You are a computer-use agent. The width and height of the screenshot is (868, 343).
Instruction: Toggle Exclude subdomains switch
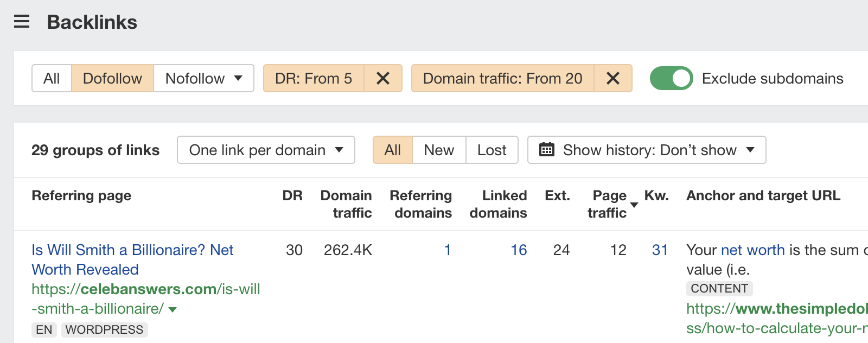(x=671, y=79)
